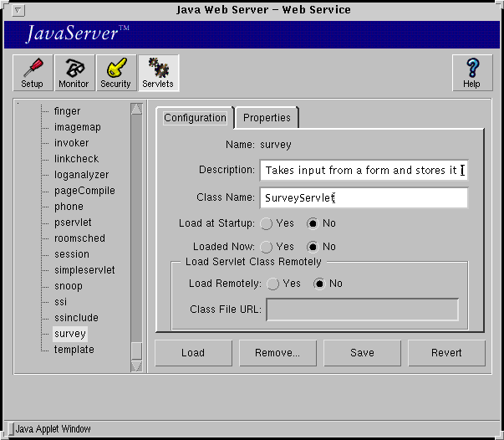Set Load Remotely to Yes
Image resolution: width=504 pixels, height=440 pixels.
pos(272,284)
